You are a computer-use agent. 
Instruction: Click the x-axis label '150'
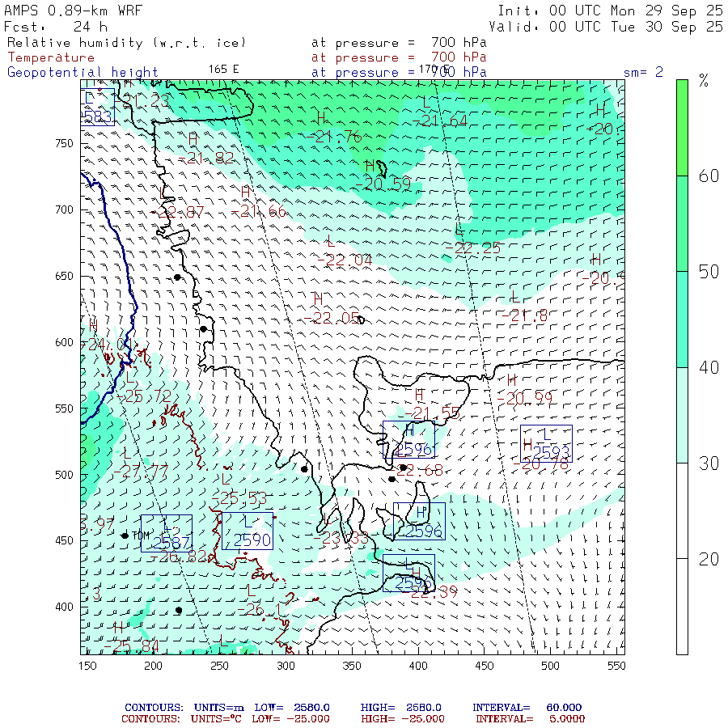click(87, 666)
